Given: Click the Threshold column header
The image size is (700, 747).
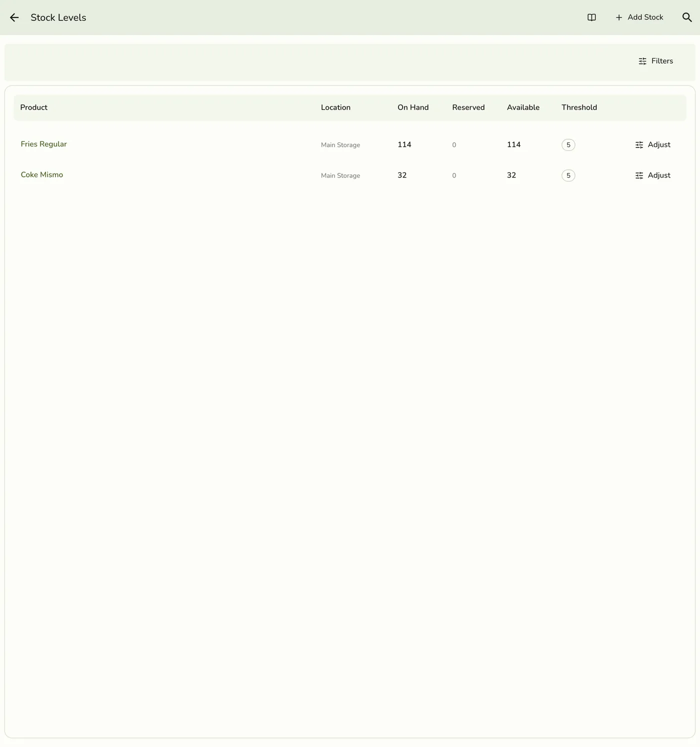Looking at the screenshot, I should click(x=579, y=107).
